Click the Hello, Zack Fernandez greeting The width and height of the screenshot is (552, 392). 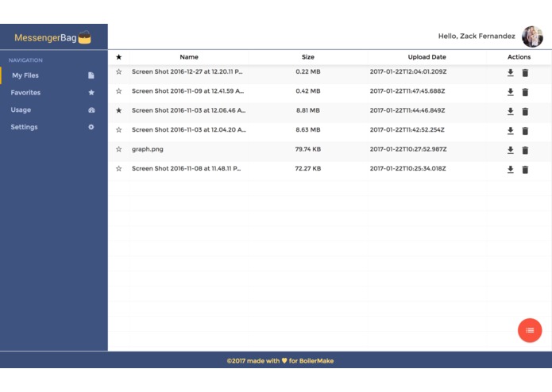coord(477,37)
